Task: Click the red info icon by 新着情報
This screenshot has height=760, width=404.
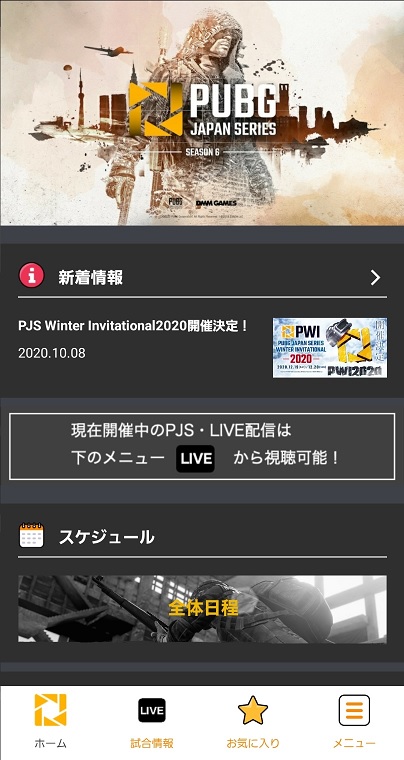Action: (31, 276)
